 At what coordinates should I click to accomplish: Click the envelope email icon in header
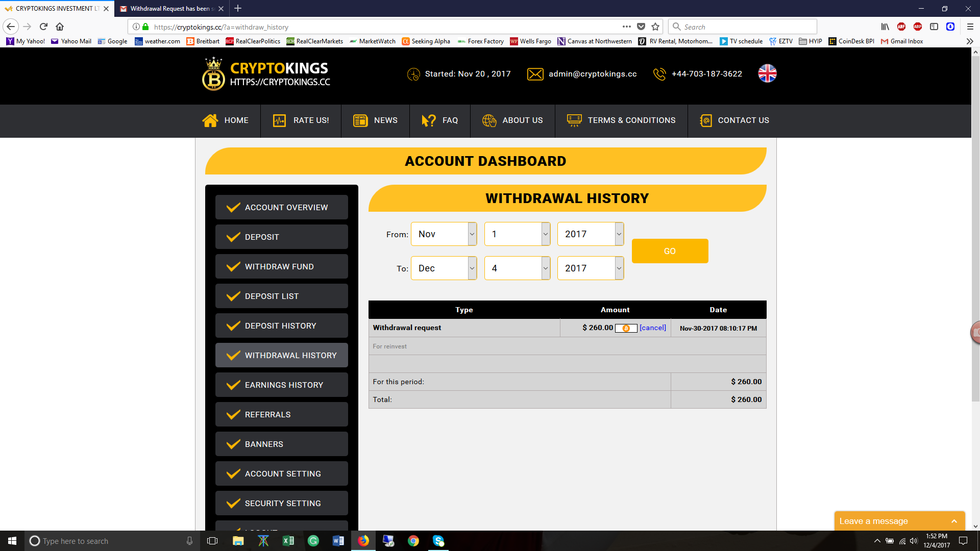click(x=535, y=74)
